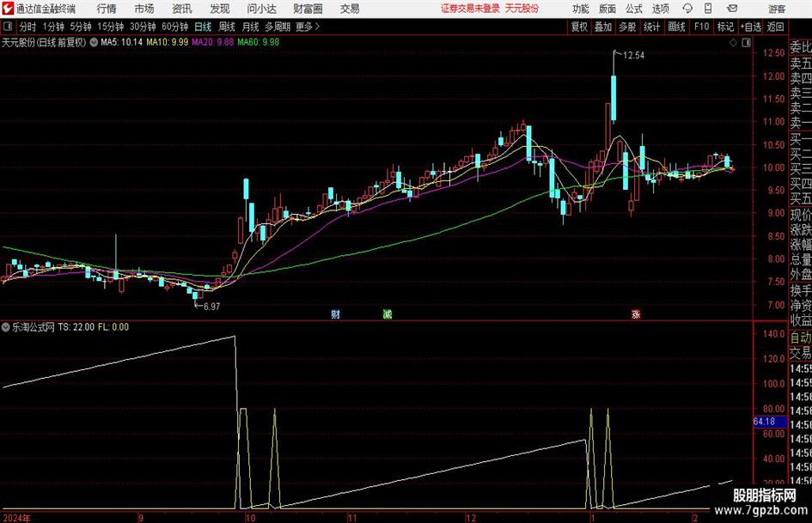Open the 交易 menu

350,9
